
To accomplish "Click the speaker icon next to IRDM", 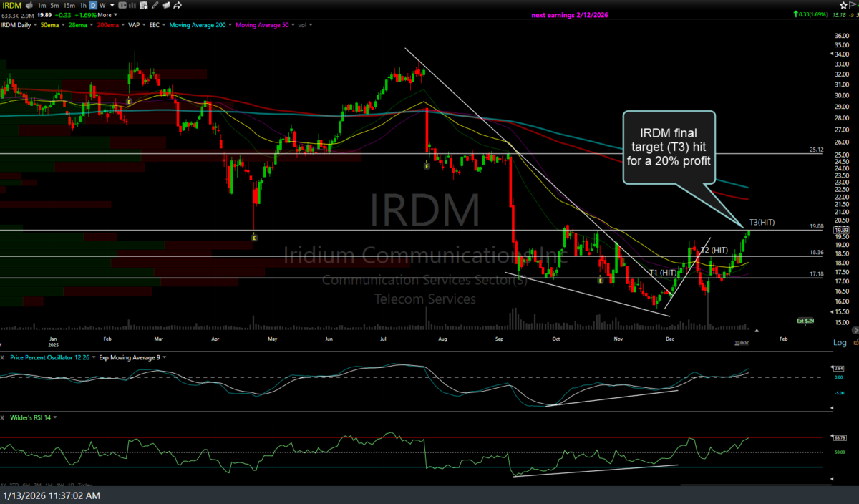I will pos(28,5).
